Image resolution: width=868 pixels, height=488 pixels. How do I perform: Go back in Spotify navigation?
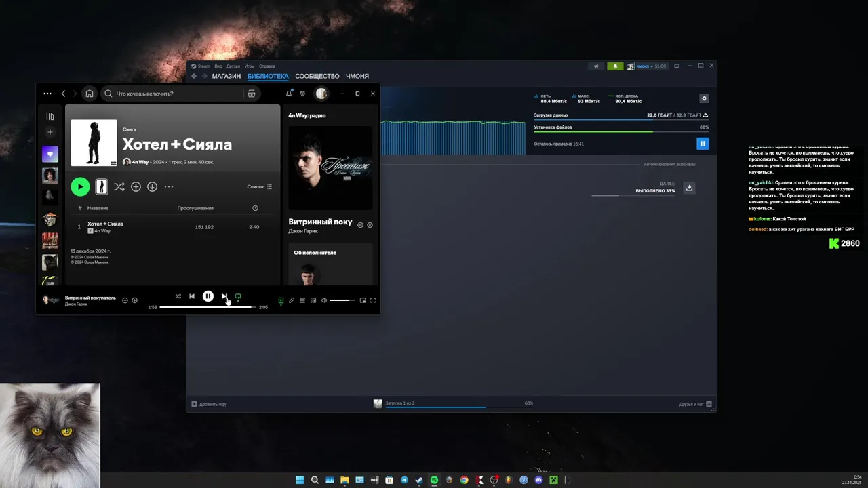(x=64, y=94)
